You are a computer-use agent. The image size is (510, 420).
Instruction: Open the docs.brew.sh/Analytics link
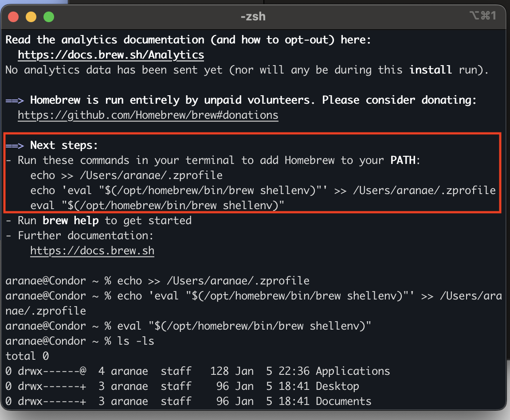point(111,55)
